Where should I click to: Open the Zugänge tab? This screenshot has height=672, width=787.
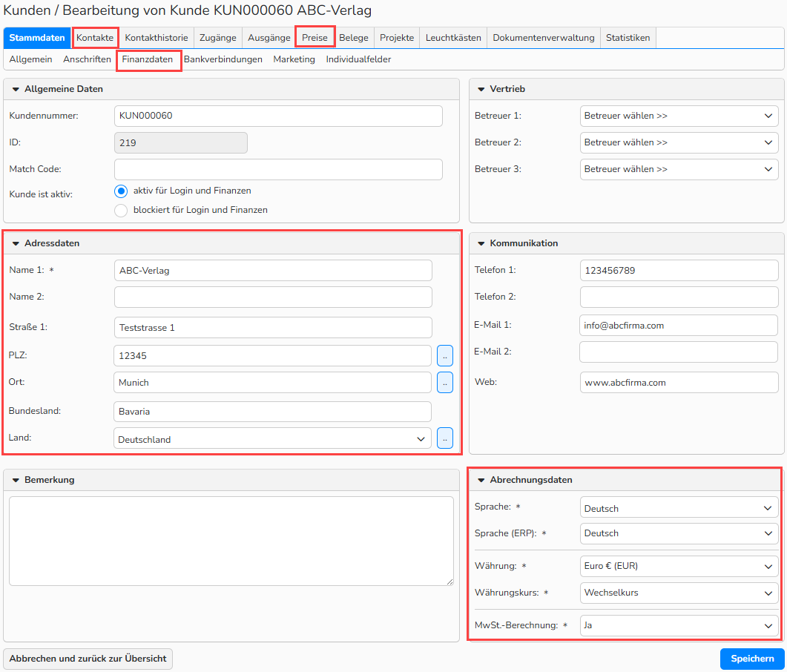pyautogui.click(x=218, y=38)
